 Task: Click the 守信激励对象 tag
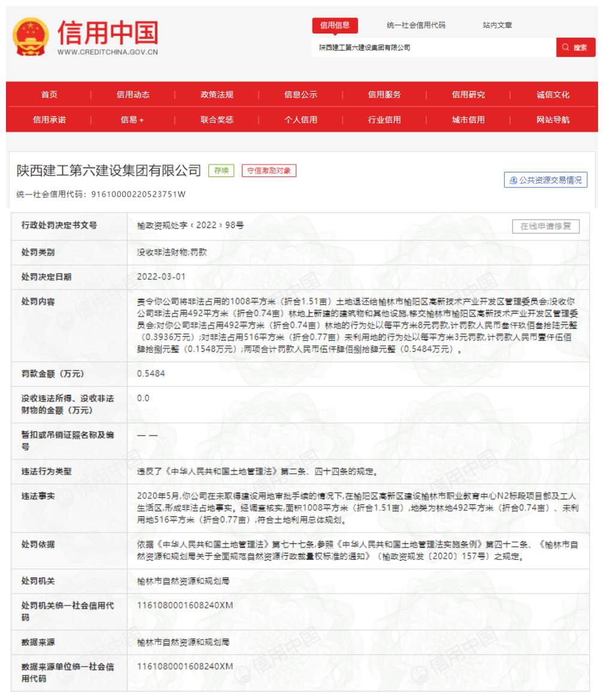(269, 171)
